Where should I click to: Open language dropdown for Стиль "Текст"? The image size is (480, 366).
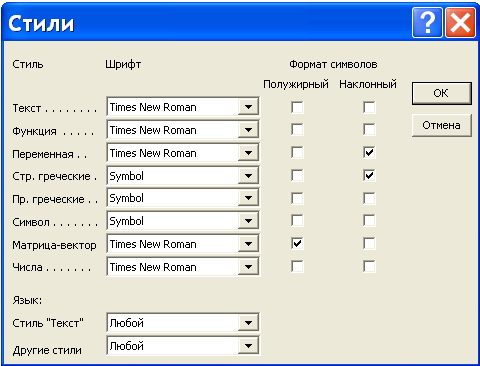coord(248,323)
